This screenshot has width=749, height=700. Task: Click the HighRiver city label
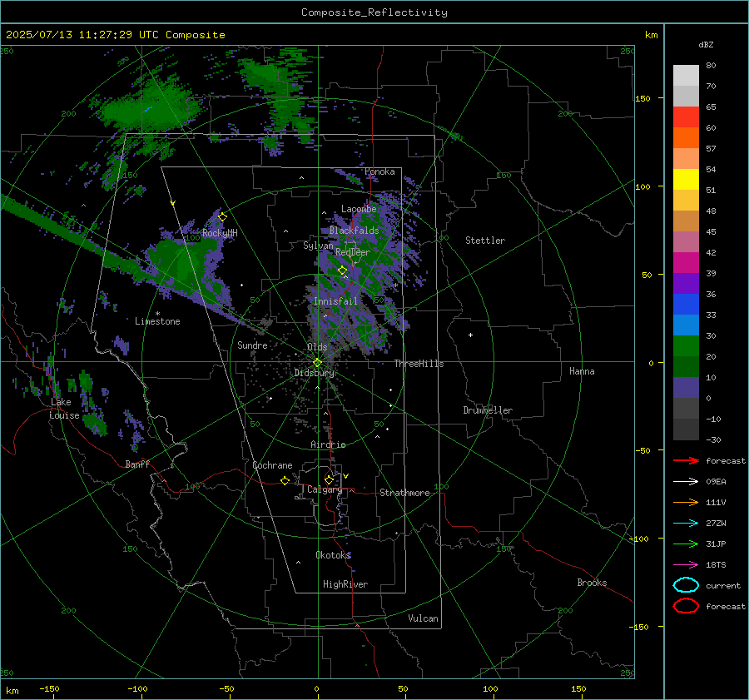click(x=345, y=584)
